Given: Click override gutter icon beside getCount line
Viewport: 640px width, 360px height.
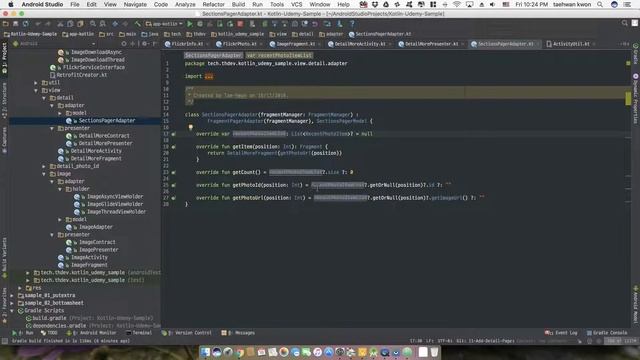Looking at the screenshot, I should [x=173, y=172].
